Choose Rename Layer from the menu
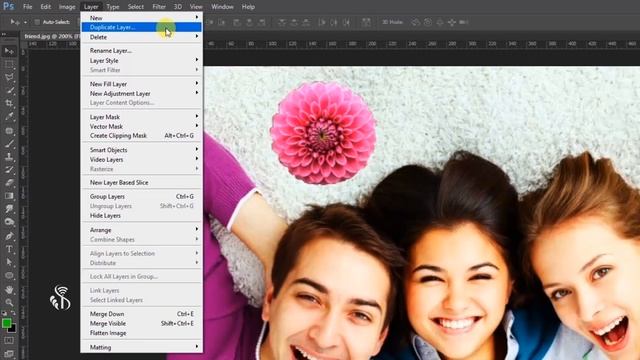The width and height of the screenshot is (640, 360). 141,51
